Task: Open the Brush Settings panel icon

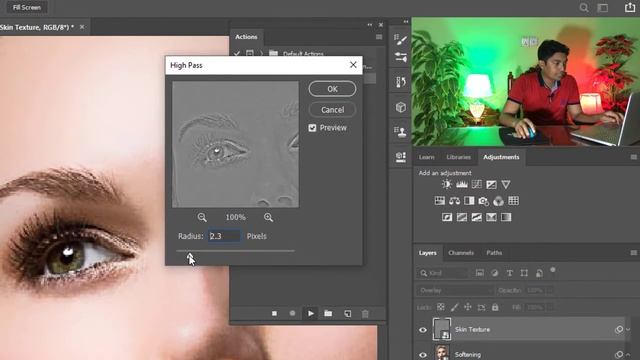Action: click(400, 40)
